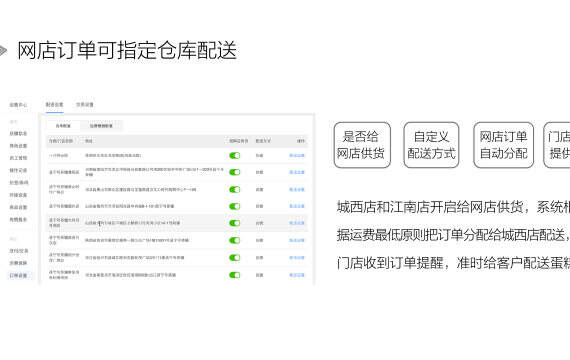
Task: Click the sidebar heading at the top left
Action: [x=18, y=105]
